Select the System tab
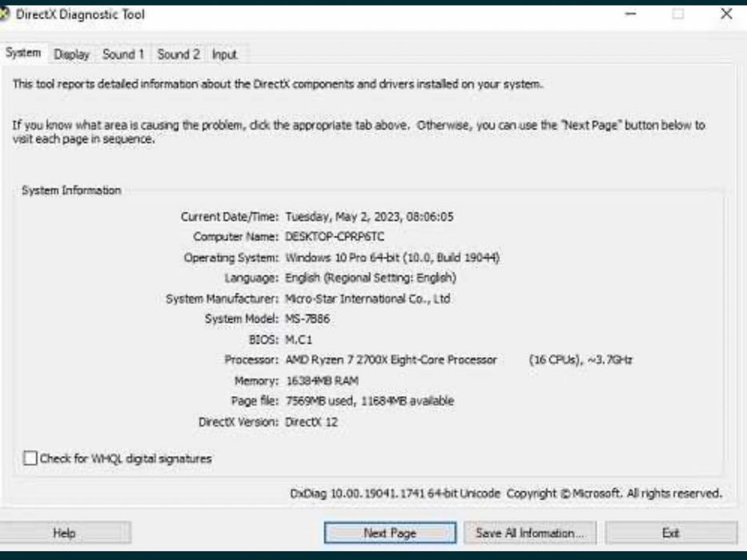This screenshot has width=747, height=560. tap(23, 53)
